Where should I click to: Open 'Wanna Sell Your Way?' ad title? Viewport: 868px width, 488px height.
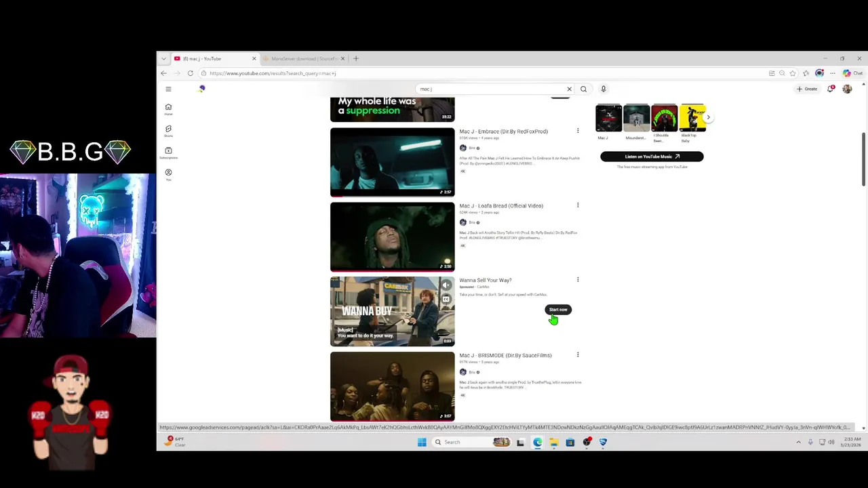point(486,280)
